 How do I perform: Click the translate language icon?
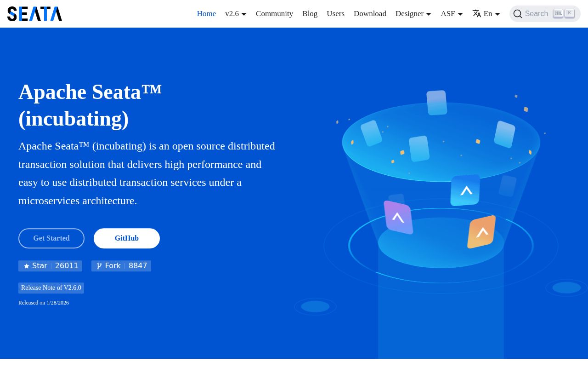click(477, 14)
